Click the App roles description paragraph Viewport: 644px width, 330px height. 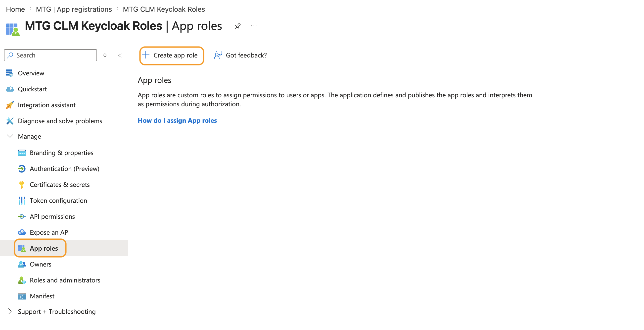(335, 100)
